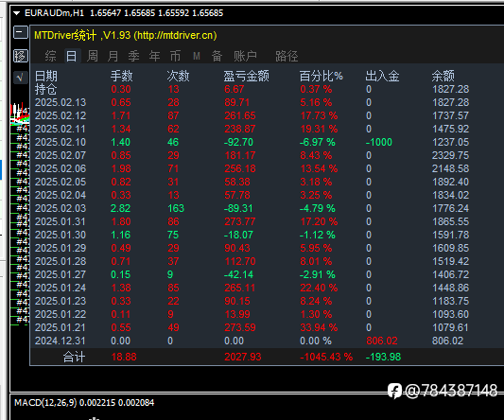Click the 22.40 % percentage value

tap(319, 288)
